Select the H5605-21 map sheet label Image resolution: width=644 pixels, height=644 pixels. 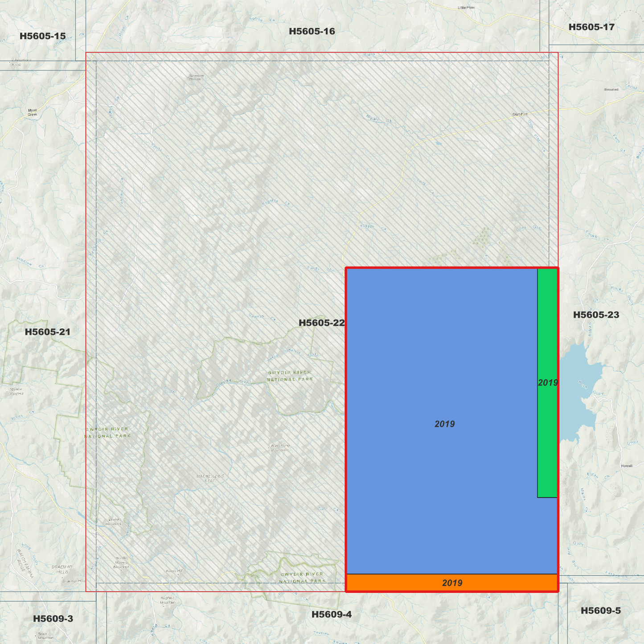[48, 332]
